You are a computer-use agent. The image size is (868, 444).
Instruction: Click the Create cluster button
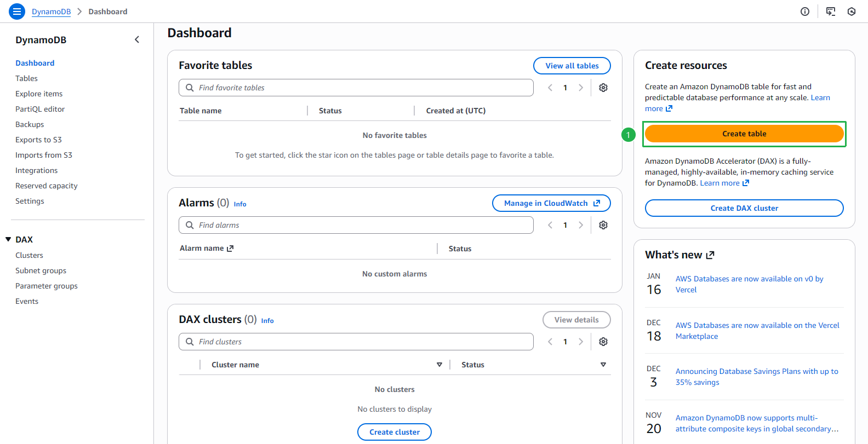(395, 432)
